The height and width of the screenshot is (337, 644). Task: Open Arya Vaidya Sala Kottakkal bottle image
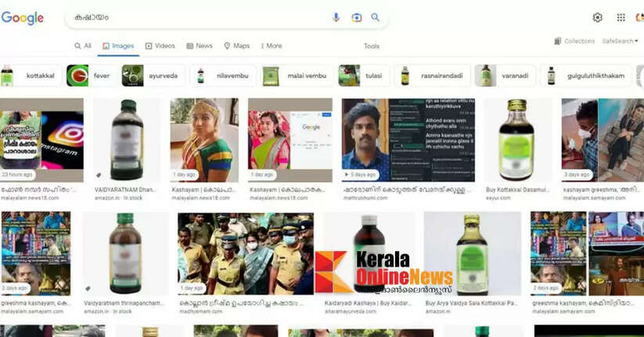473,253
